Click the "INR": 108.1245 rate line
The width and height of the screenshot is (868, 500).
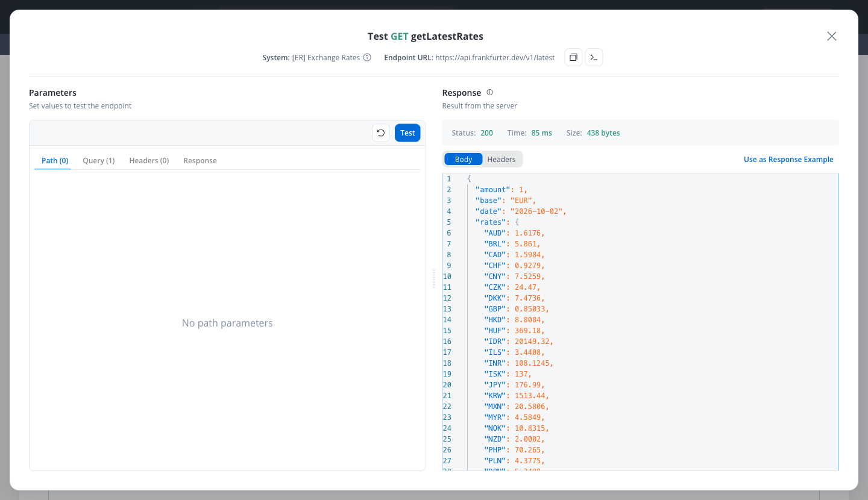pos(518,363)
